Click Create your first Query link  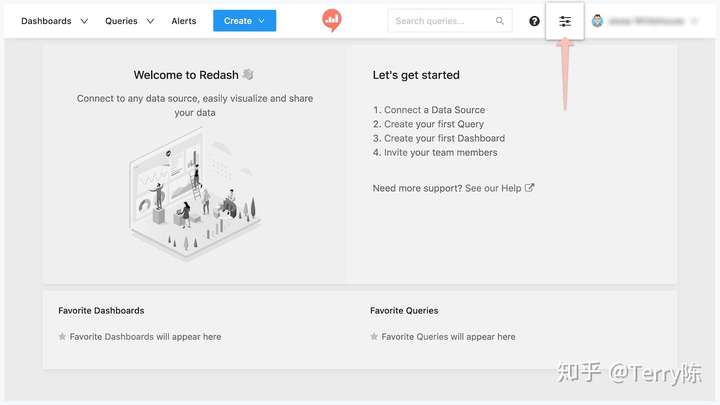(434, 124)
